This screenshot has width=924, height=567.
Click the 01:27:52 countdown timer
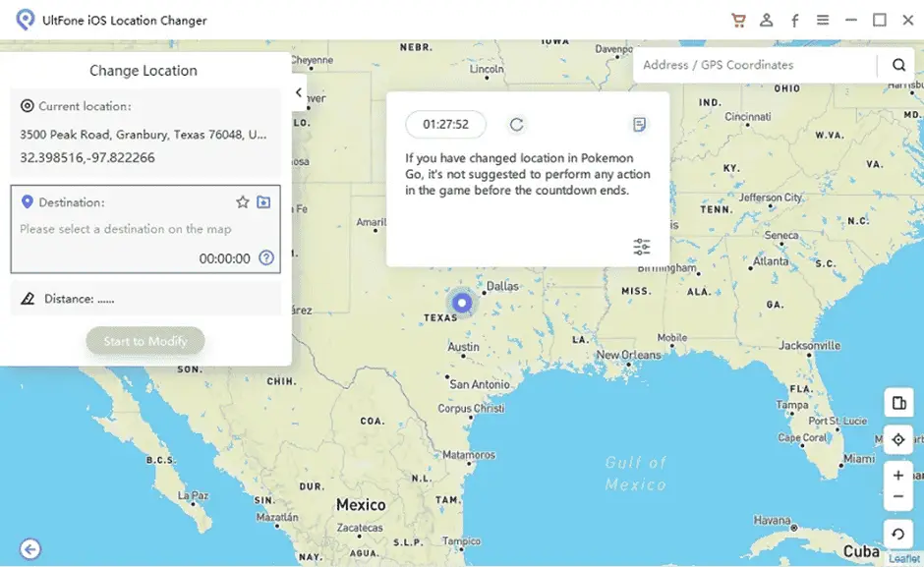pos(445,125)
